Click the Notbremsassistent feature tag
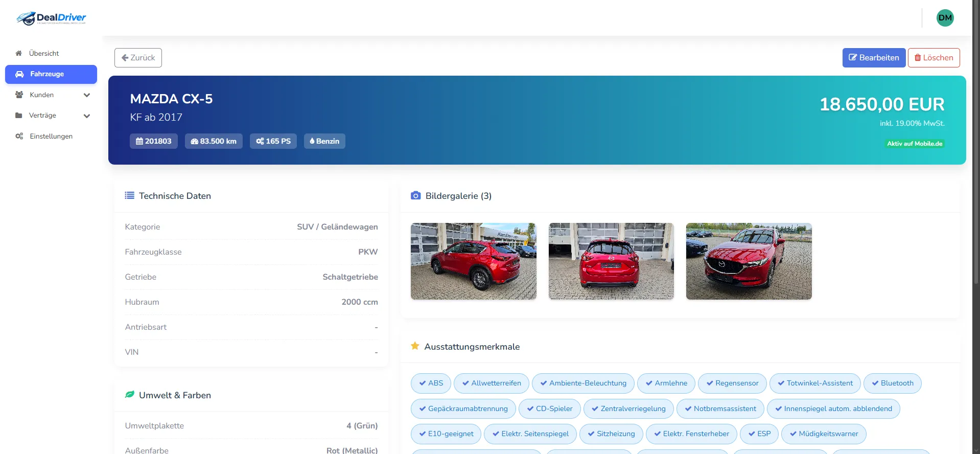980x454 pixels. point(720,408)
